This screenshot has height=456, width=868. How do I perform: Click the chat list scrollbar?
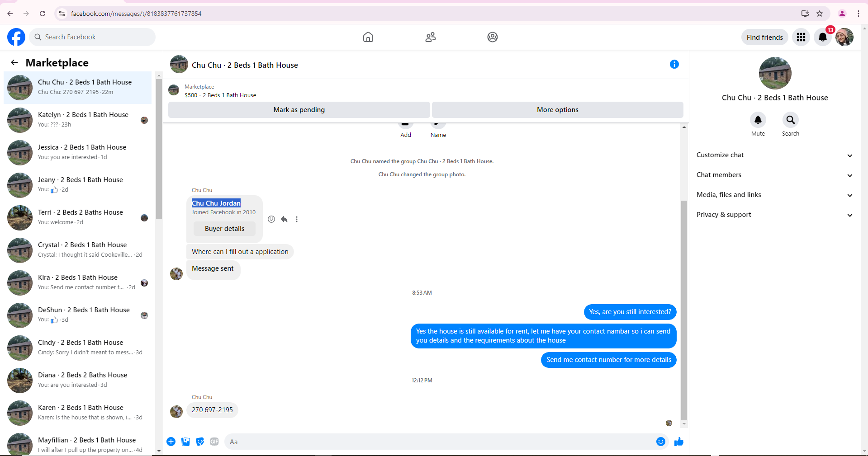pyautogui.click(x=159, y=149)
